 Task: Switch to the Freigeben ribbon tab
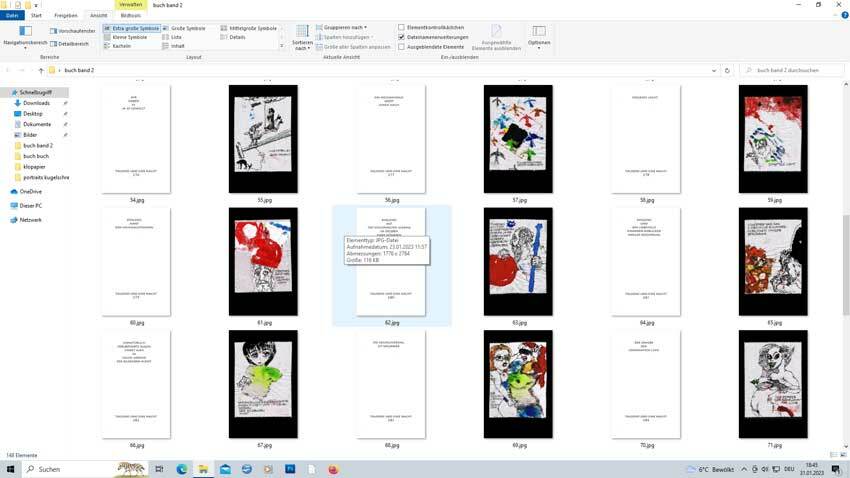pyautogui.click(x=65, y=16)
